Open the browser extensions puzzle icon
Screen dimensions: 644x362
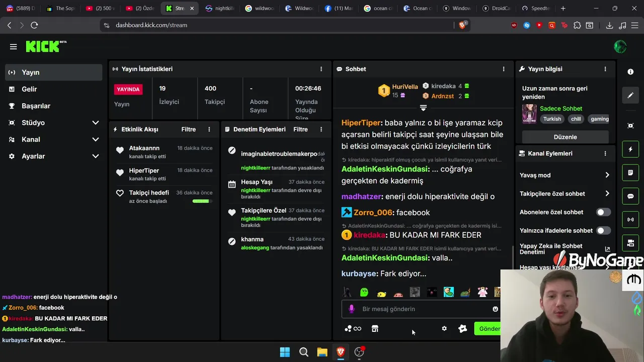(577, 25)
